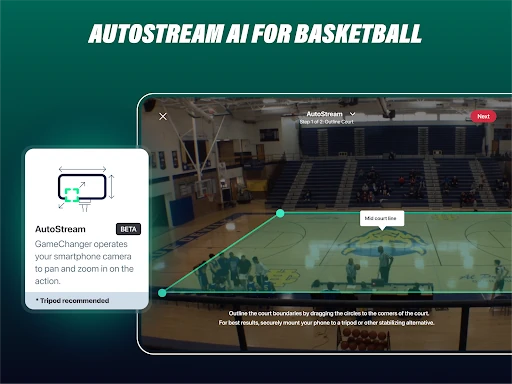Click the 'For best results' tripod instruction line
This screenshot has height=384, width=512.
coord(326,323)
